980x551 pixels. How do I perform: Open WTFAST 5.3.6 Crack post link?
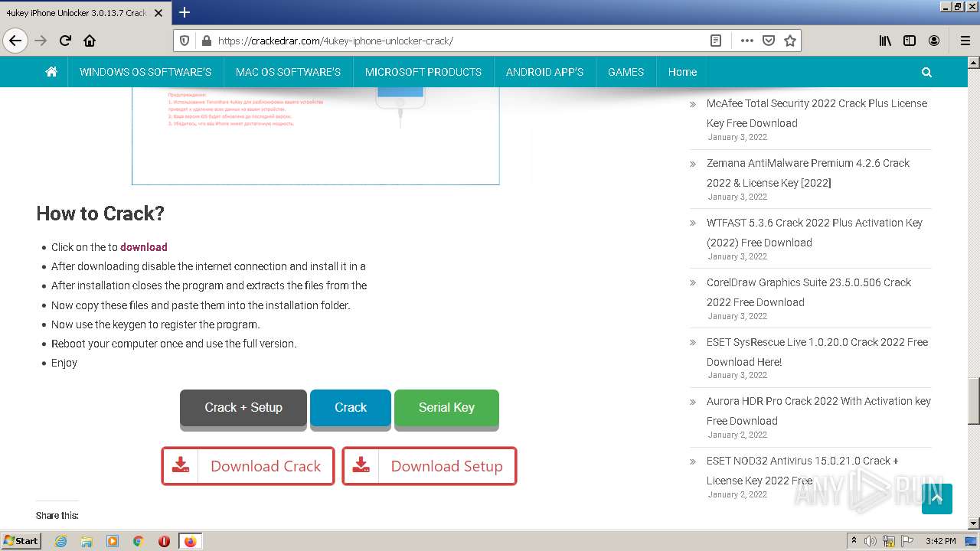pos(815,233)
